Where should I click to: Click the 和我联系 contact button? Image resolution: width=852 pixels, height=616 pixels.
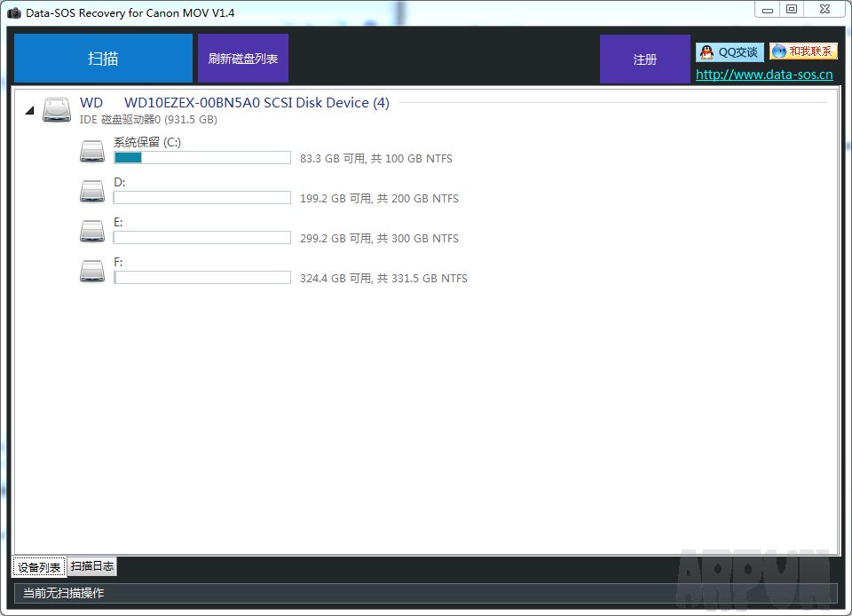point(803,51)
